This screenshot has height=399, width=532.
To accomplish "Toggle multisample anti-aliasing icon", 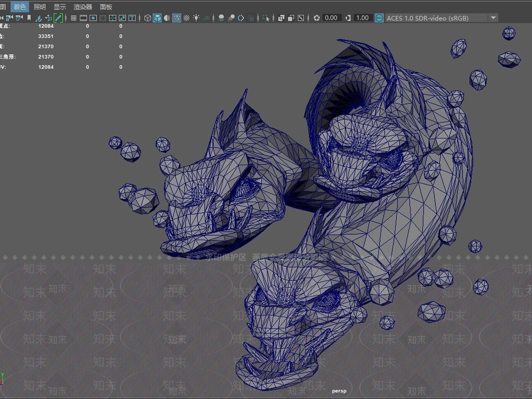I will tap(241, 18).
